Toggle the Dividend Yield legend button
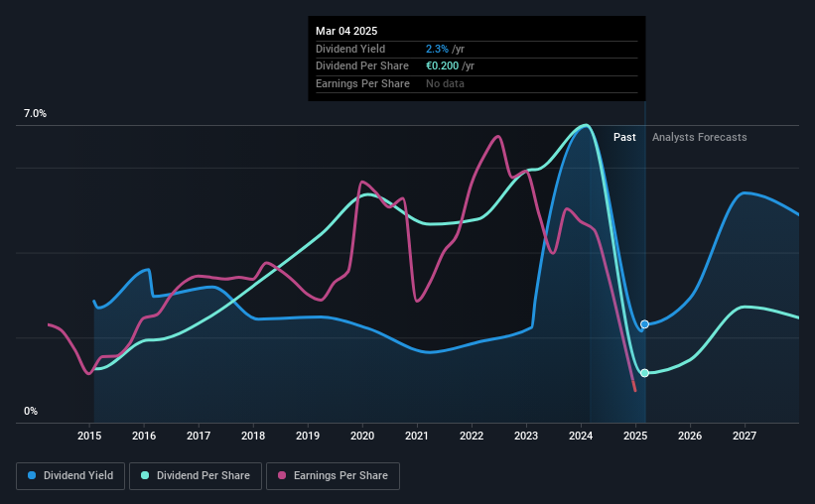815x504 pixels. click(70, 476)
